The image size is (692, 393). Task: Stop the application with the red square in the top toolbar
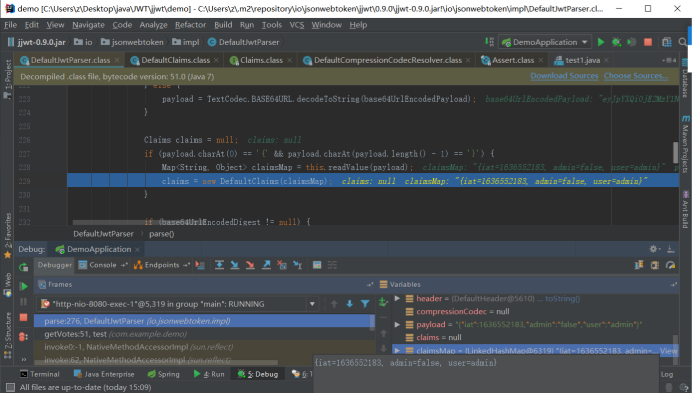tap(648, 42)
